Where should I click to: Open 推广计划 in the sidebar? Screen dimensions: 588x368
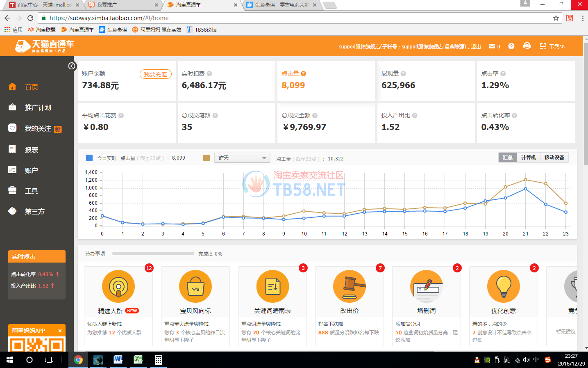(x=38, y=107)
